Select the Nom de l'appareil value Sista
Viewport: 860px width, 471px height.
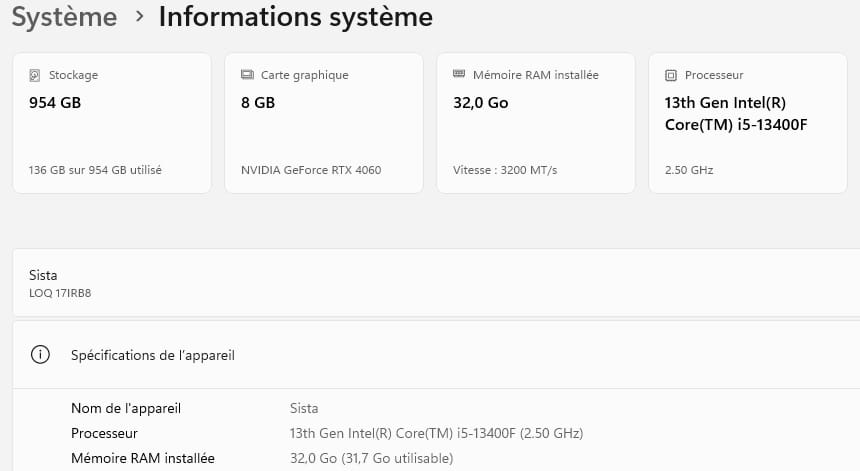coord(304,408)
